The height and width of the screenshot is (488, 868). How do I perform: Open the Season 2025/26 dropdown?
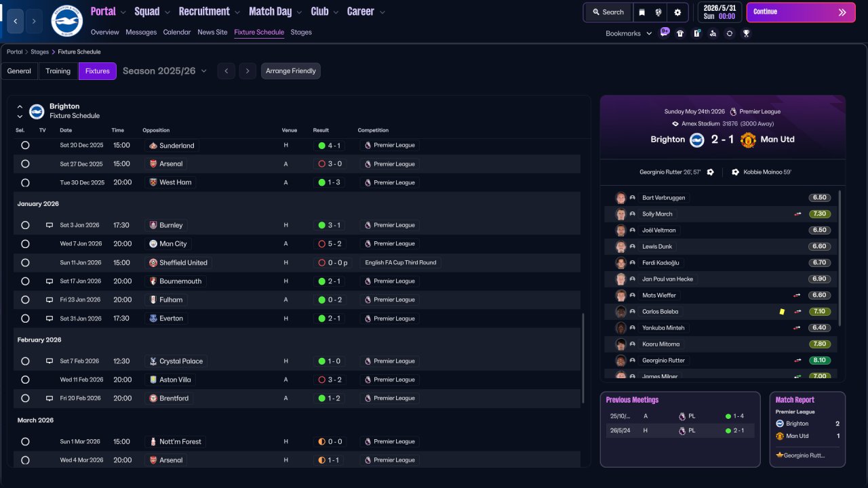tap(165, 71)
